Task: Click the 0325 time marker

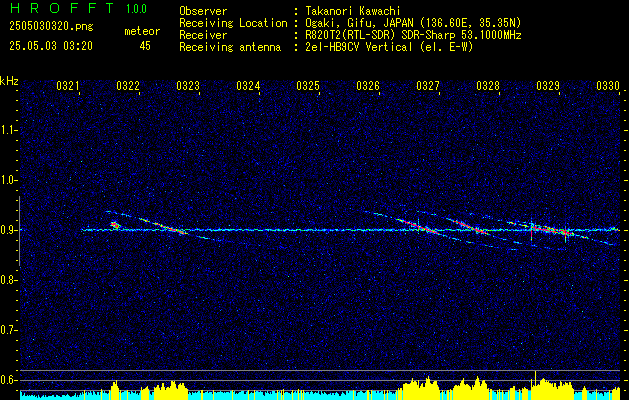Action: (308, 86)
